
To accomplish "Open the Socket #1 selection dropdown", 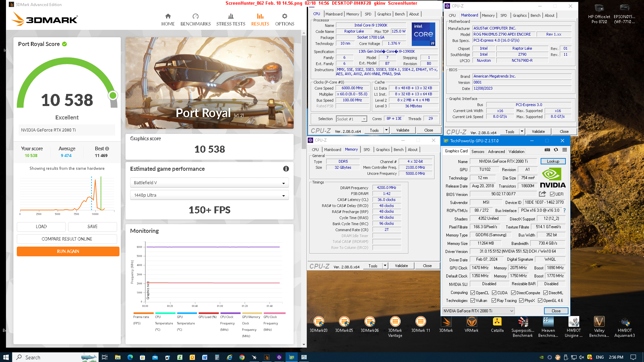I will [351, 119].
